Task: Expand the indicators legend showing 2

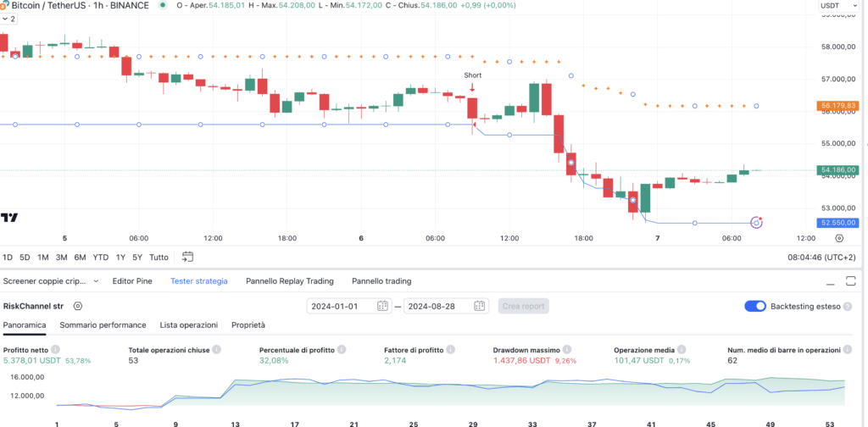Action: [x=8, y=19]
